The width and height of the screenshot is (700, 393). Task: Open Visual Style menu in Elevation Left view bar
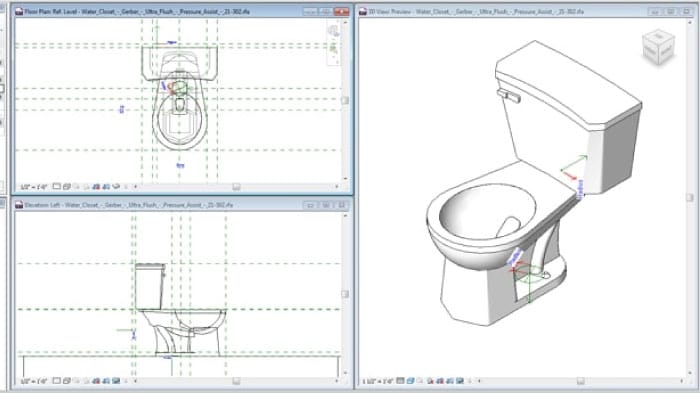(x=67, y=380)
